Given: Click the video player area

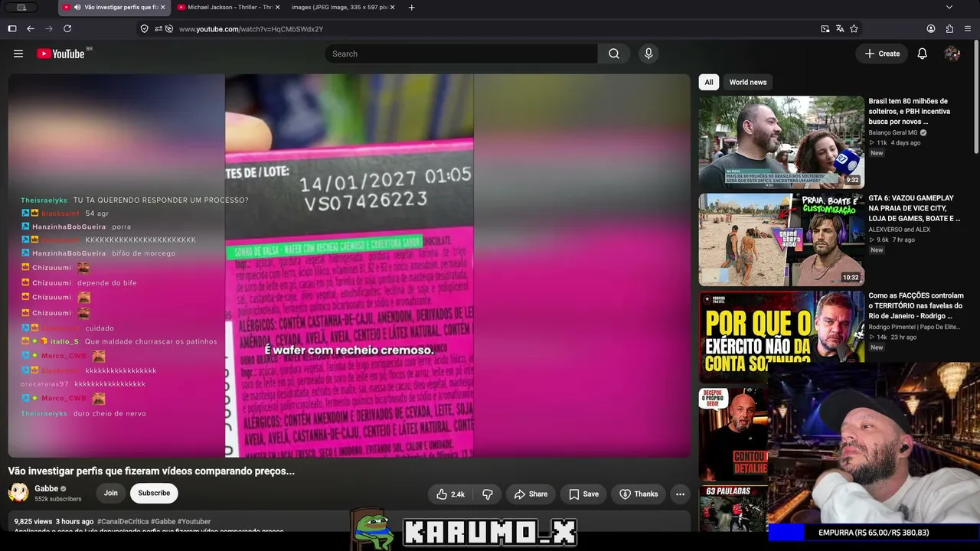Looking at the screenshot, I should (x=349, y=266).
